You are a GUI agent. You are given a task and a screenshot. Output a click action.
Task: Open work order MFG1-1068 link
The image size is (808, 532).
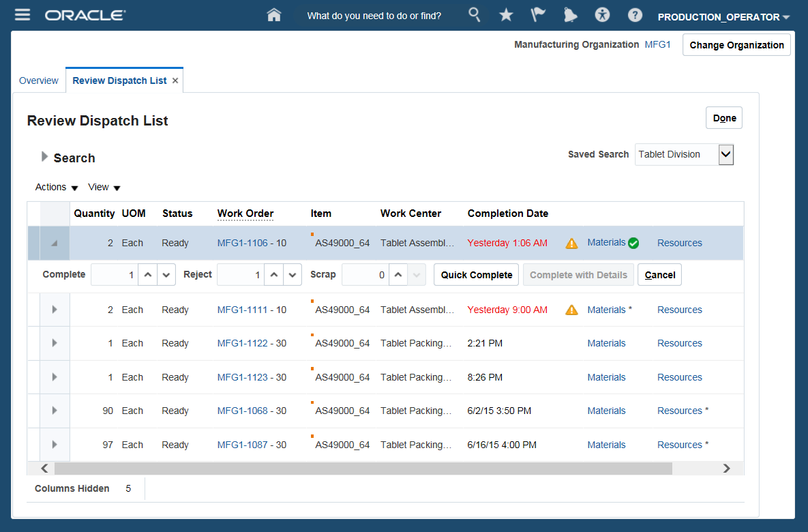(242, 411)
